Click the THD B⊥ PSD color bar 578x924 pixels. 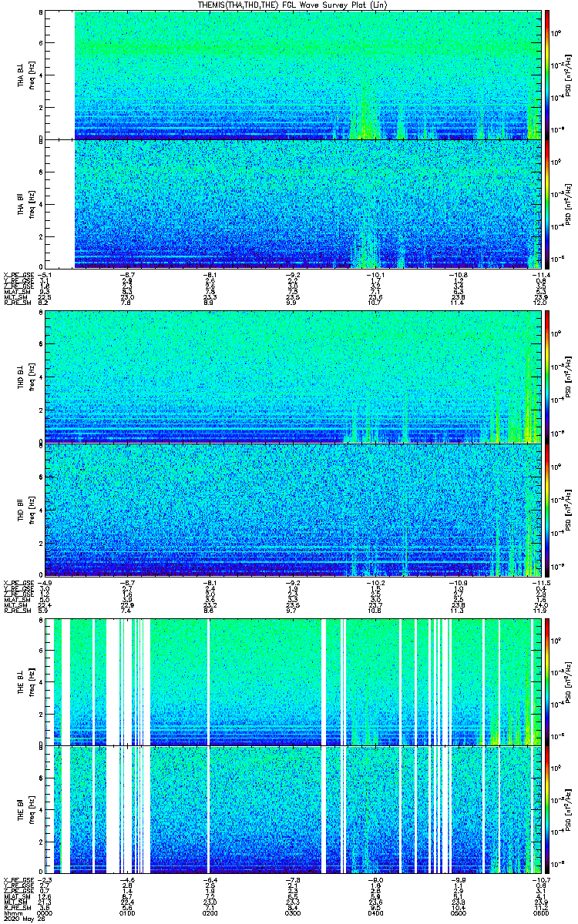point(547,378)
